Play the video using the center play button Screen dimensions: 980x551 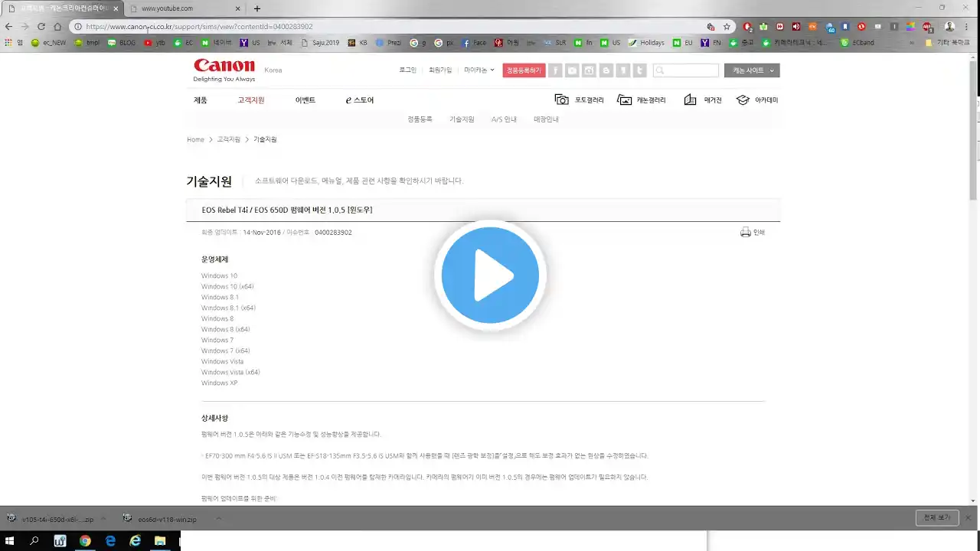490,275
